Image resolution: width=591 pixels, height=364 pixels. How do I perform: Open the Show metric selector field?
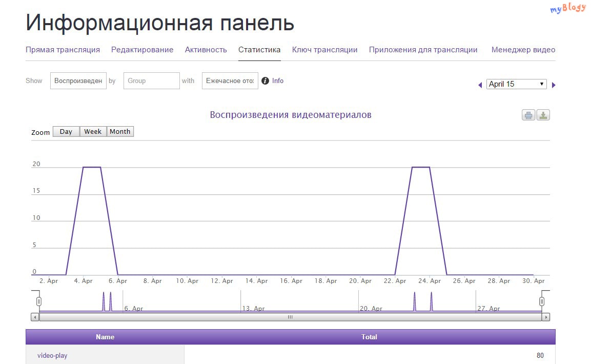point(78,81)
